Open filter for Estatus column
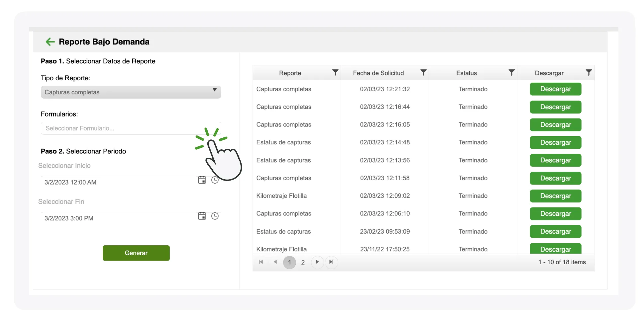Screen dimensions: 644x320 coord(512,73)
